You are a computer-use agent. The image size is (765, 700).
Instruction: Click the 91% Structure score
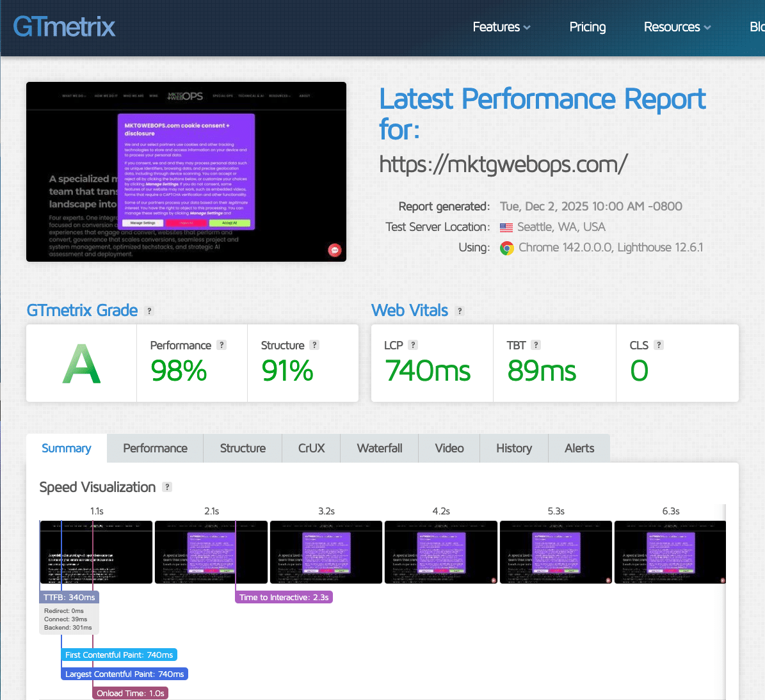287,370
